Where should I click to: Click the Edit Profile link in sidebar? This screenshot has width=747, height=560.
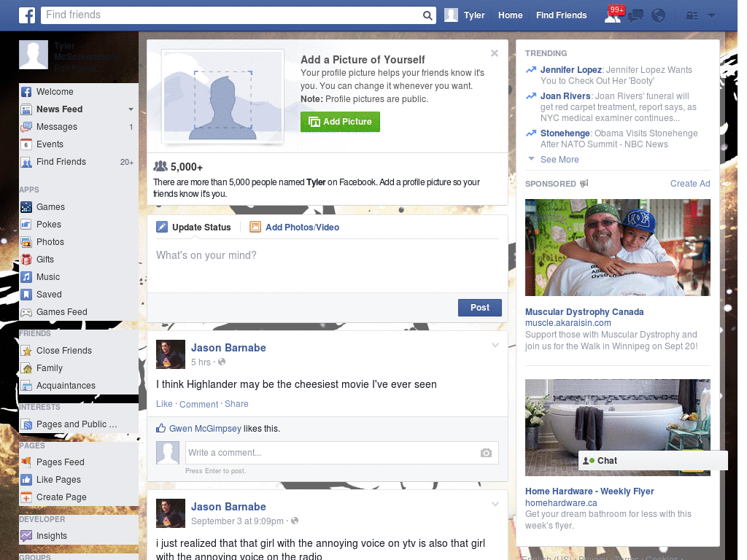pyautogui.click(x=75, y=68)
